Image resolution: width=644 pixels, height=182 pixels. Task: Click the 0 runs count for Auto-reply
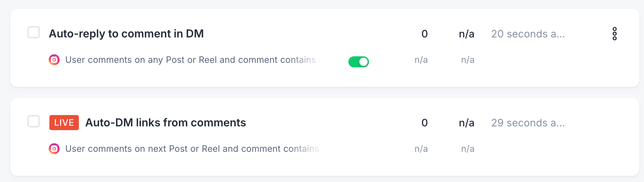click(x=425, y=34)
